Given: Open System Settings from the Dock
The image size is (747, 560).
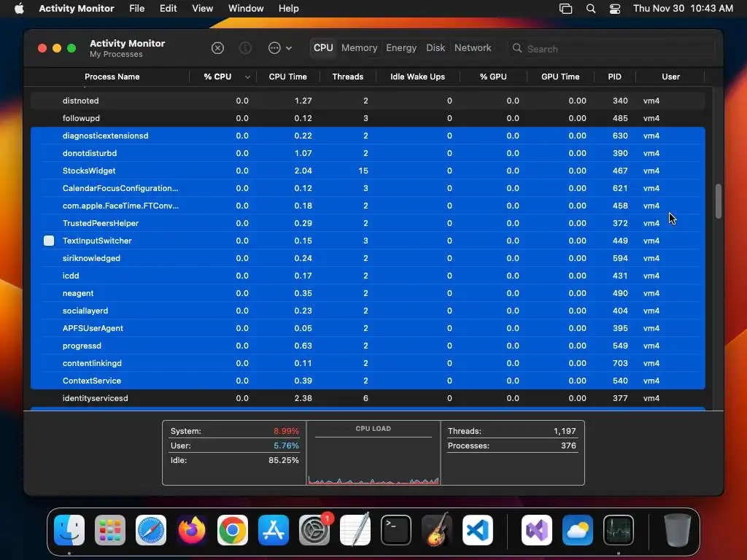Looking at the screenshot, I should pyautogui.click(x=314, y=530).
